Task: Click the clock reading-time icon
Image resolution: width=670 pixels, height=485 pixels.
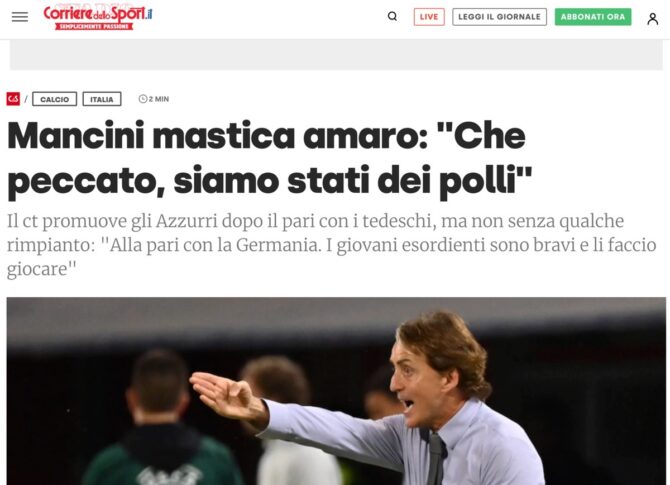Action: tap(143, 99)
